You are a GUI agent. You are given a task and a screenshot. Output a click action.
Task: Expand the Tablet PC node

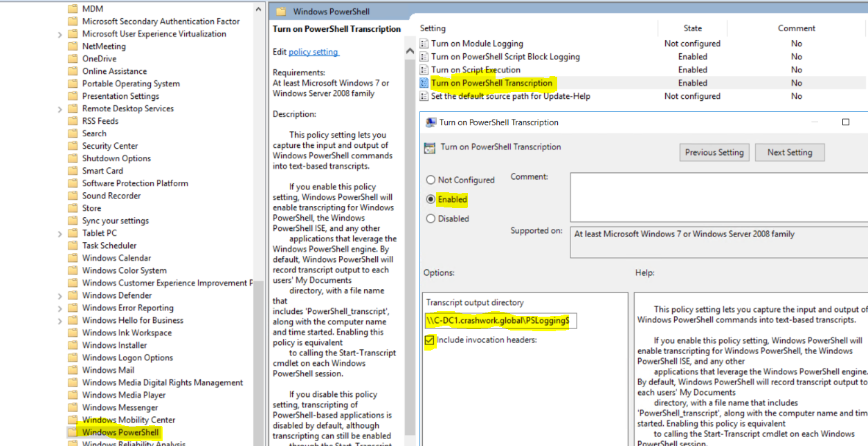click(x=60, y=233)
